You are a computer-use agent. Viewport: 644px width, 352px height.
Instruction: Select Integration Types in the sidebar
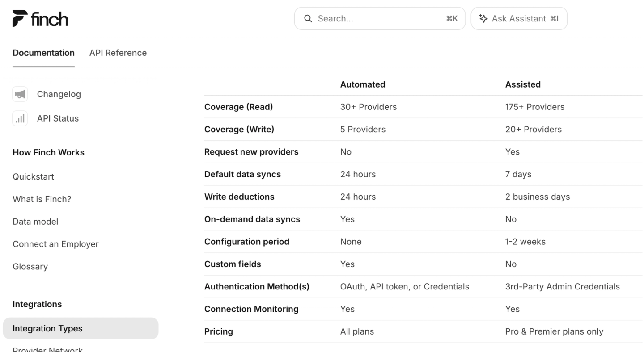[80, 328]
